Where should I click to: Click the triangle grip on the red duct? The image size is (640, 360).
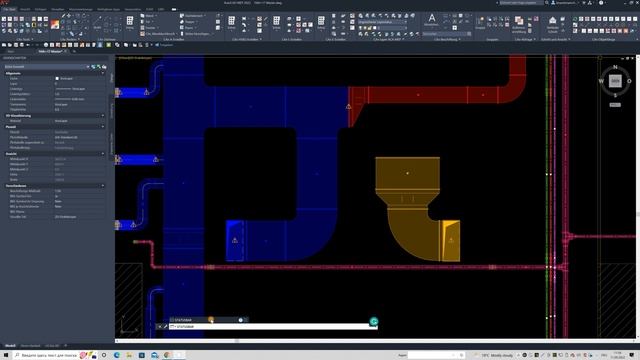349,107
